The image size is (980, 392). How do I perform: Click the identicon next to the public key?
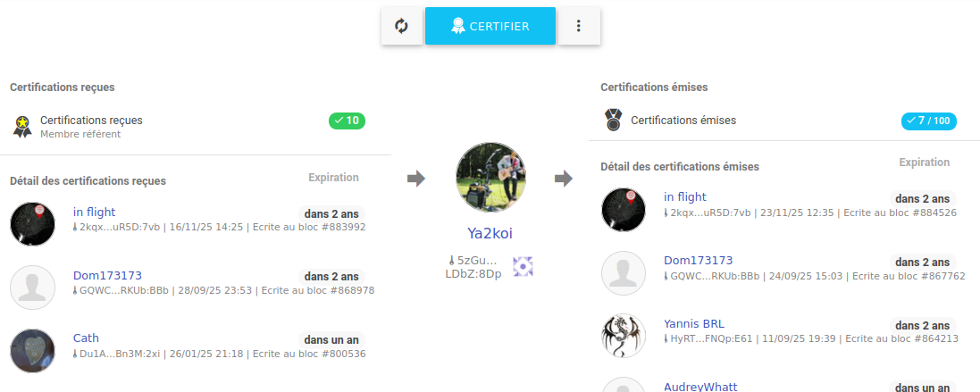click(x=523, y=265)
